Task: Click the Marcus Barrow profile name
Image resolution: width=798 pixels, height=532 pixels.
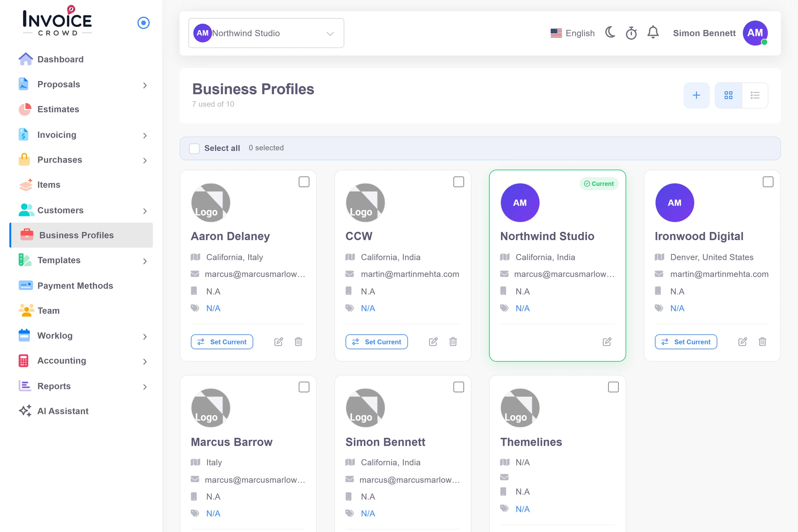Action: click(x=231, y=442)
